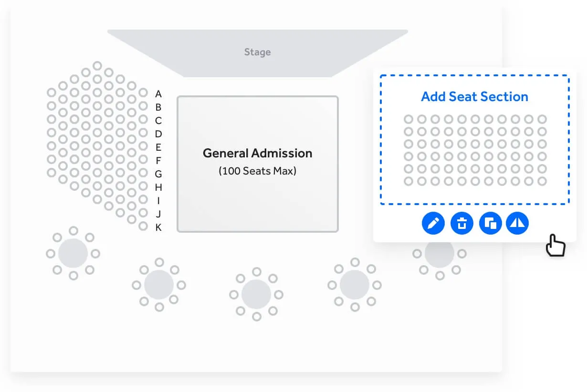Copy the seat block with the duplicate icon
Image resolution: width=587 pixels, height=392 pixels.
(x=489, y=223)
